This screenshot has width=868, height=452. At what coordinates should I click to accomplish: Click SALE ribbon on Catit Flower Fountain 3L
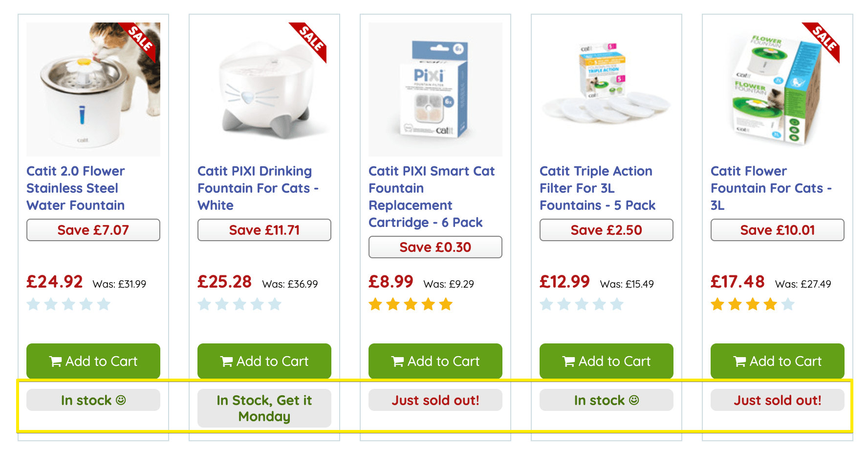click(x=825, y=40)
